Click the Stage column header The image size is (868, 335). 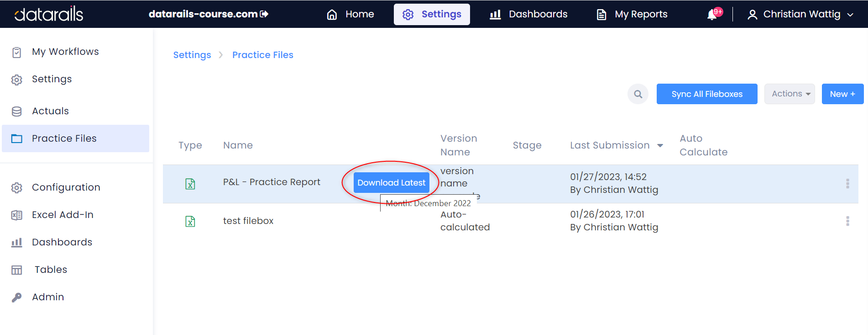(x=527, y=145)
